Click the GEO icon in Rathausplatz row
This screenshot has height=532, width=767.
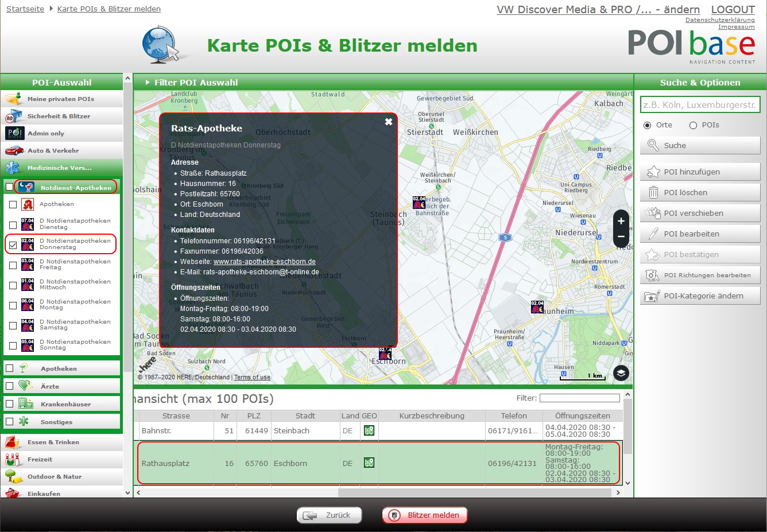click(x=369, y=463)
